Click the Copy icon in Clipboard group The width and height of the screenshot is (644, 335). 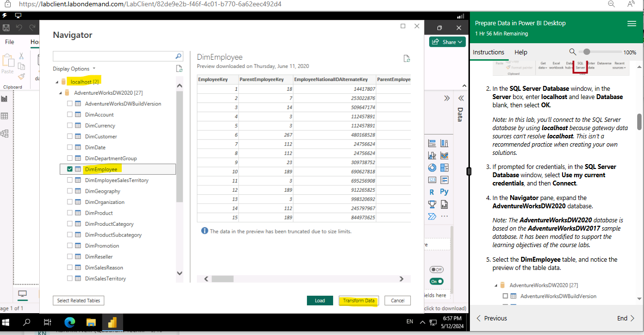[21, 67]
